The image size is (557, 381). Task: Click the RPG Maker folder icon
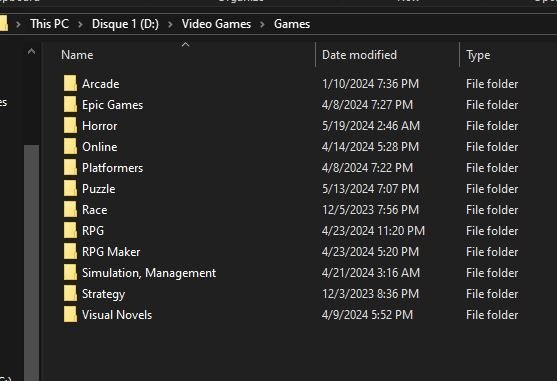(70, 251)
